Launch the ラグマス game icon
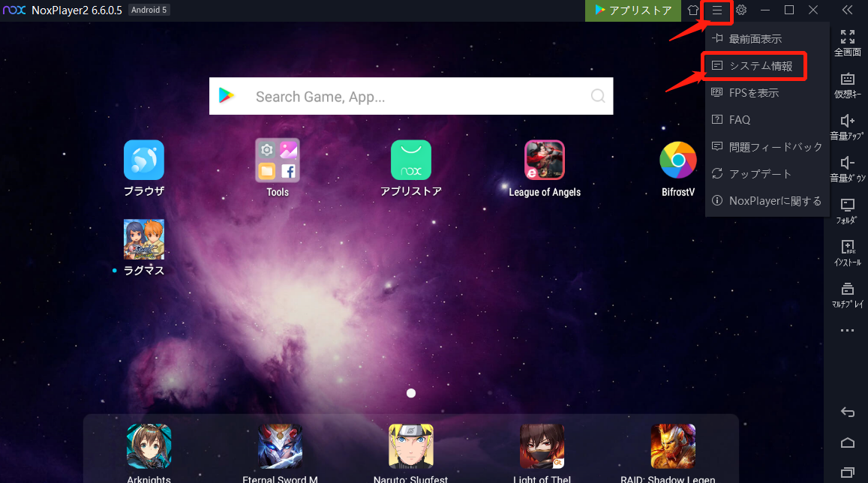Screen dimensions: 868x483 point(143,239)
